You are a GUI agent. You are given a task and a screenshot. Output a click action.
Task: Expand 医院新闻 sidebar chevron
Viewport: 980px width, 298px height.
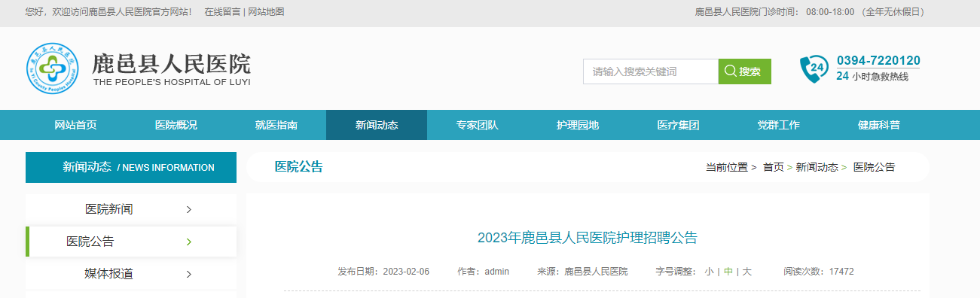click(189, 209)
